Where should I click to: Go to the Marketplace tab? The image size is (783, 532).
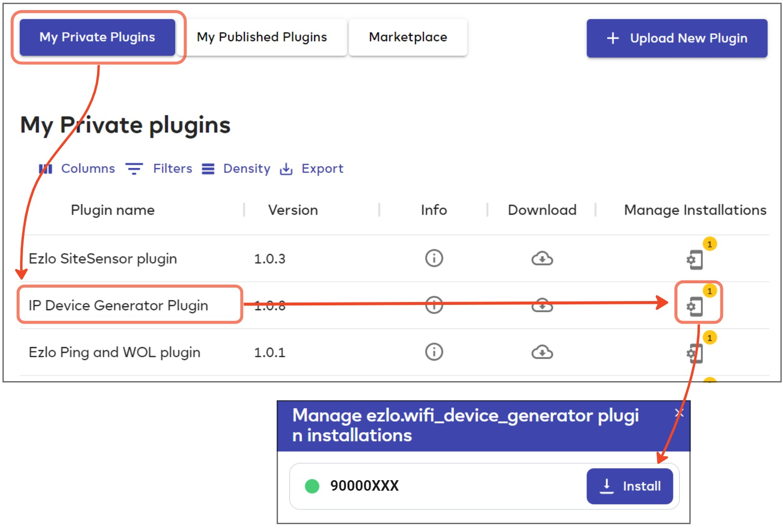(408, 37)
